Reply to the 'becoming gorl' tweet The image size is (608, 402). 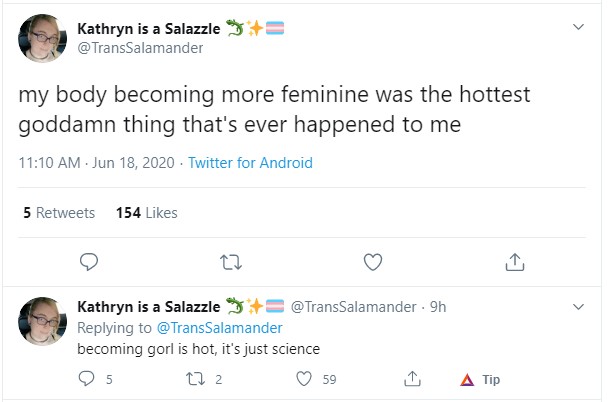[86, 379]
